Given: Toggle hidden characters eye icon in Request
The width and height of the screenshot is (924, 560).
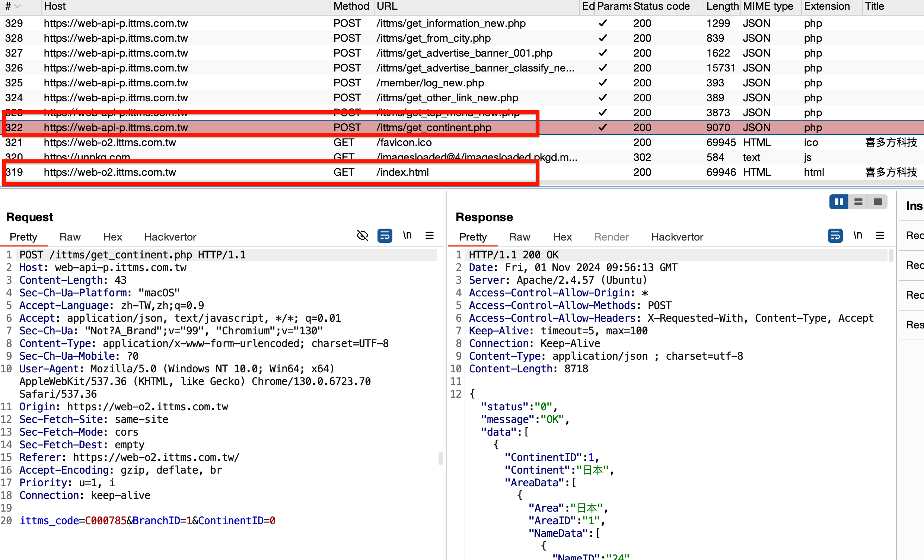Looking at the screenshot, I should [x=362, y=236].
